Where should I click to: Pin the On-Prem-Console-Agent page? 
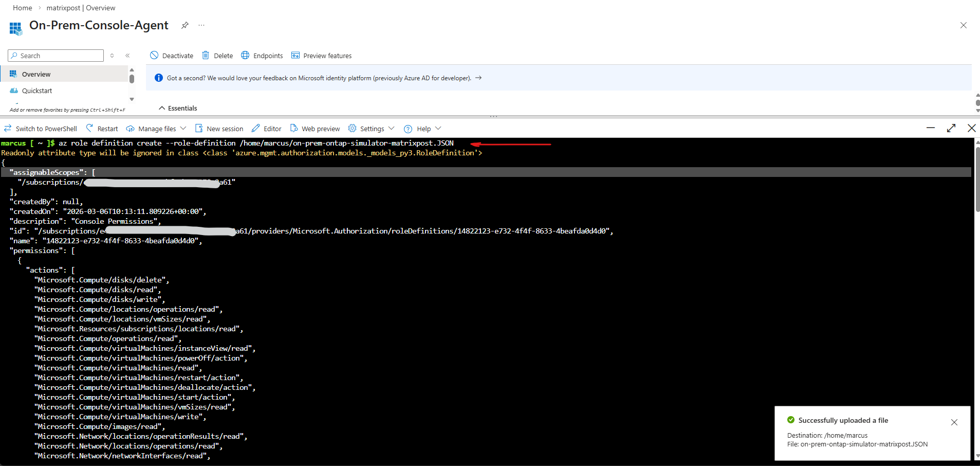pyautogui.click(x=185, y=25)
